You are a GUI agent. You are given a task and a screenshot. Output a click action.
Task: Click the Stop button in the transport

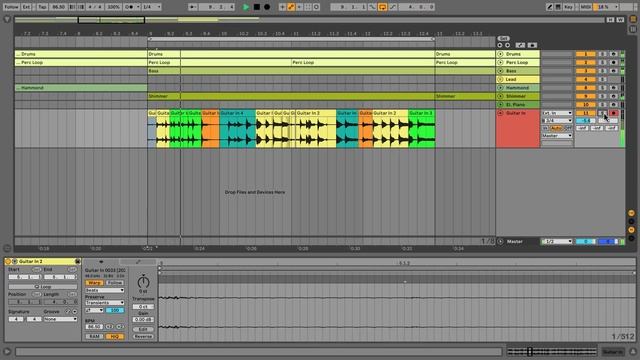click(257, 7)
